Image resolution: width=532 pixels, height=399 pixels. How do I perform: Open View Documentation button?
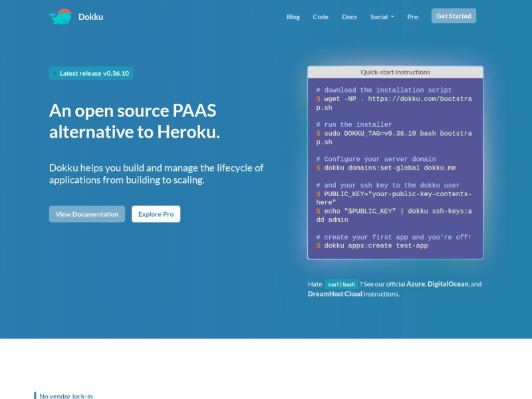pos(86,214)
